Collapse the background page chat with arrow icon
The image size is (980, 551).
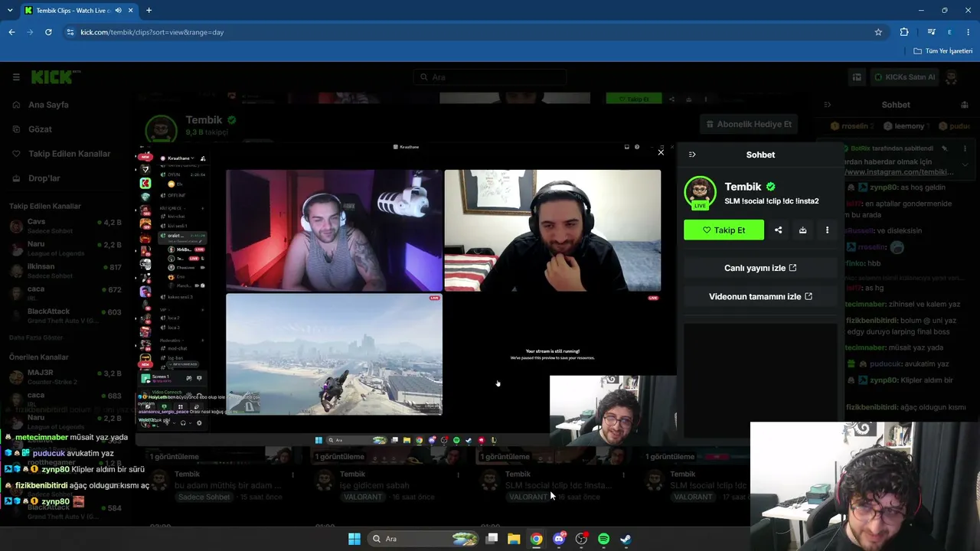(x=827, y=105)
